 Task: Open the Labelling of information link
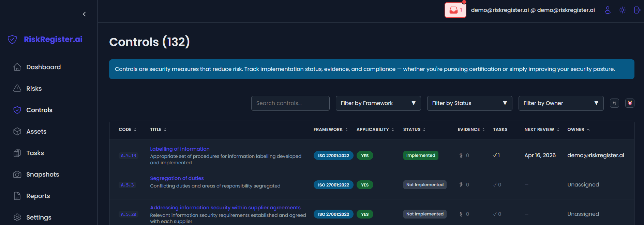pyautogui.click(x=180, y=149)
